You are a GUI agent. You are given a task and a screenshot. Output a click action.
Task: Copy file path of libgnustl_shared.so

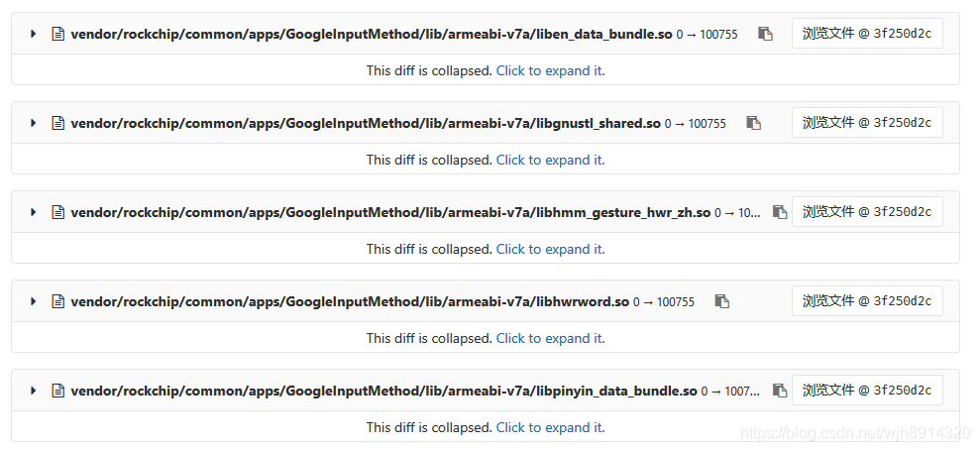[x=754, y=123]
